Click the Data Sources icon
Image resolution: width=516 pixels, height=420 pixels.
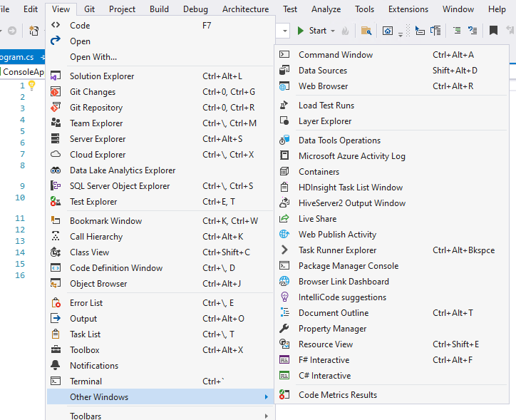284,70
